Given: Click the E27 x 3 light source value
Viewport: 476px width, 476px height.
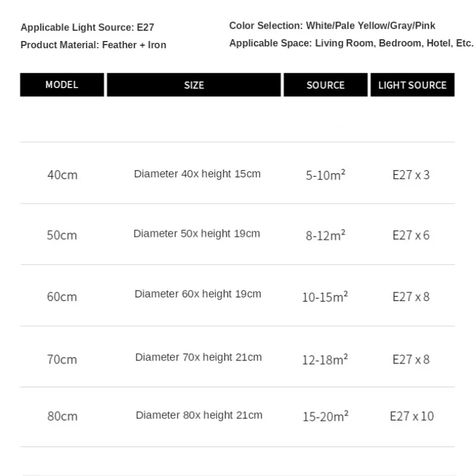Looking at the screenshot, I should pyautogui.click(x=411, y=175).
